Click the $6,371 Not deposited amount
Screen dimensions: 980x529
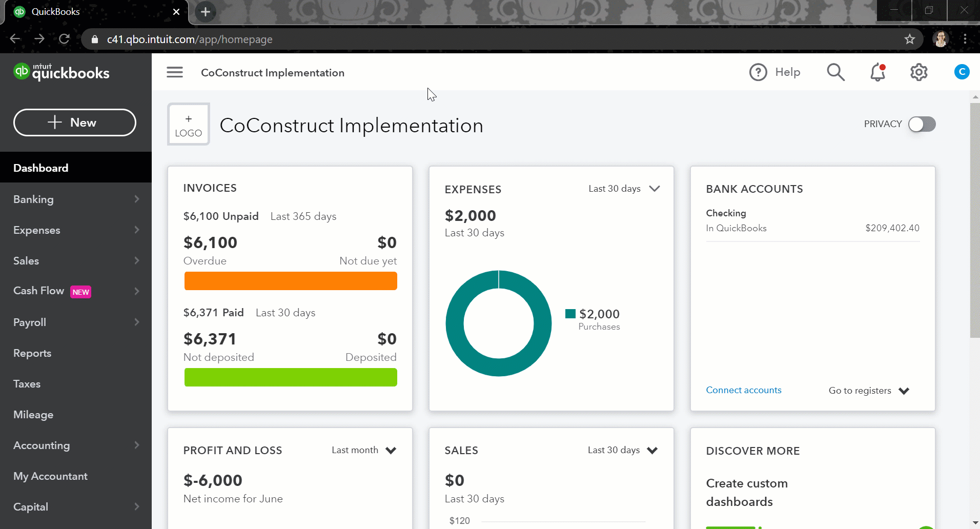[210, 339]
